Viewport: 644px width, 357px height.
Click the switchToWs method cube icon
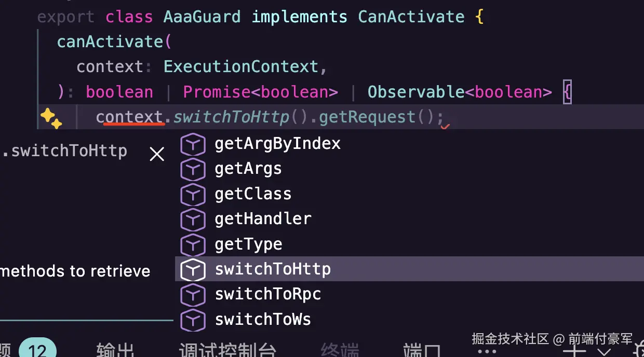pyautogui.click(x=193, y=319)
